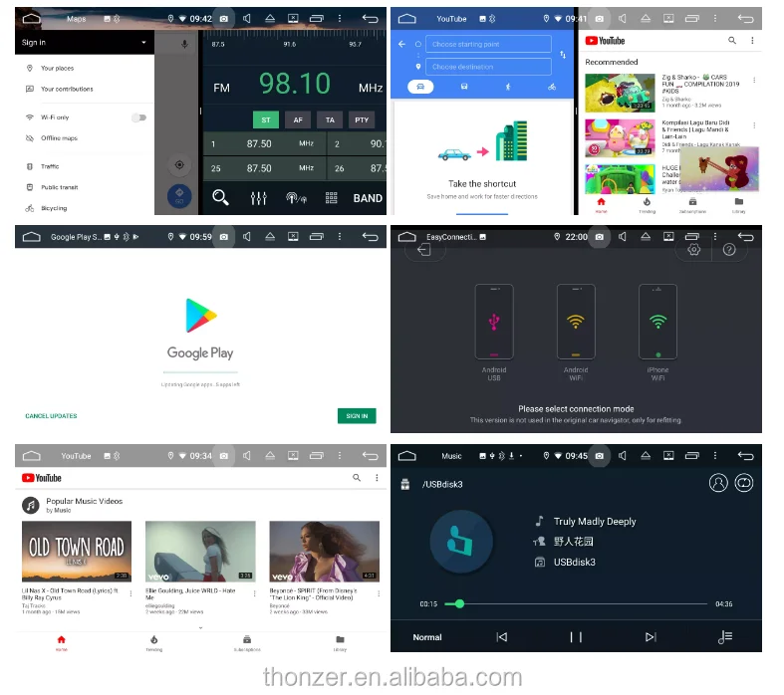Open EasyConnection settings gear icon
Image resolution: width=784 pixels, height=695 pixels.
point(694,250)
